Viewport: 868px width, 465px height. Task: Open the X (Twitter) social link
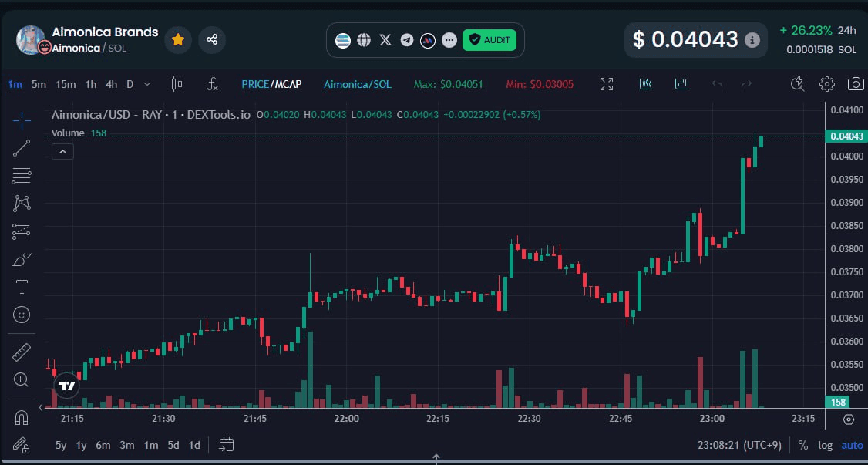pos(385,40)
